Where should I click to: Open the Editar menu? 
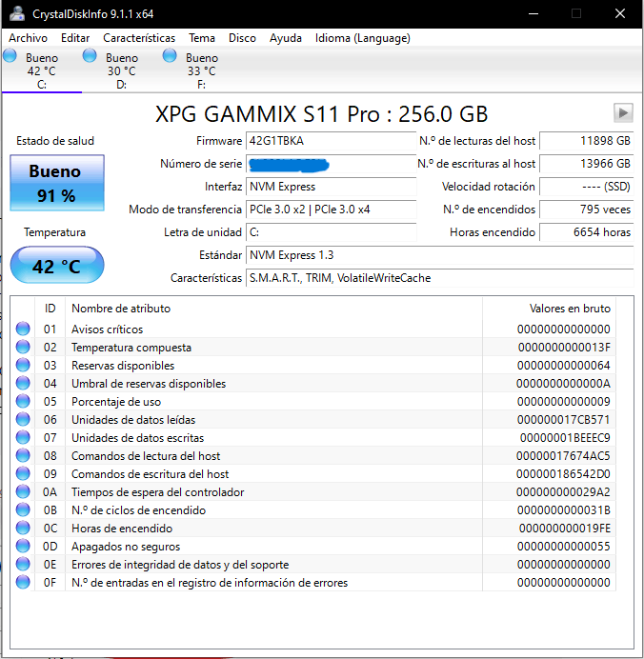(75, 38)
